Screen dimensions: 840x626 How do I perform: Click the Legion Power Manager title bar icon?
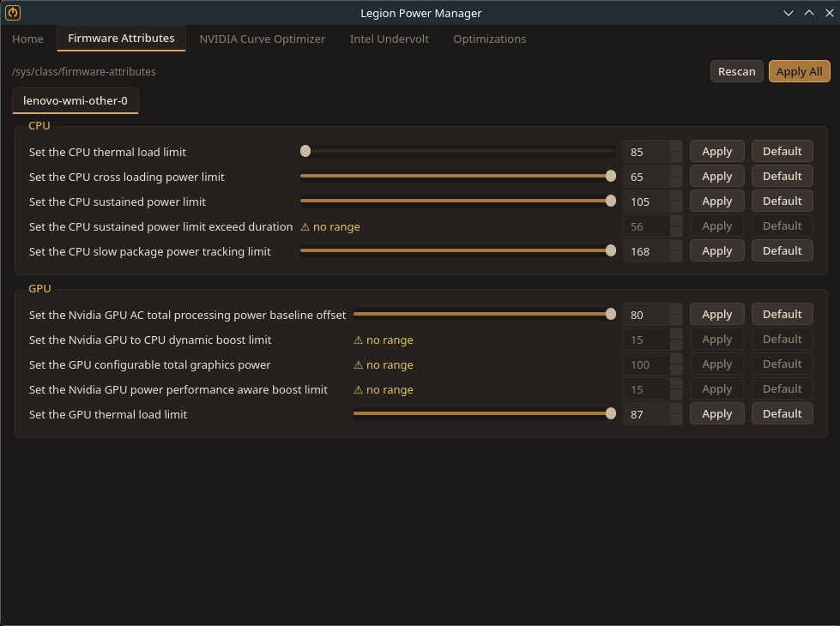click(x=13, y=12)
